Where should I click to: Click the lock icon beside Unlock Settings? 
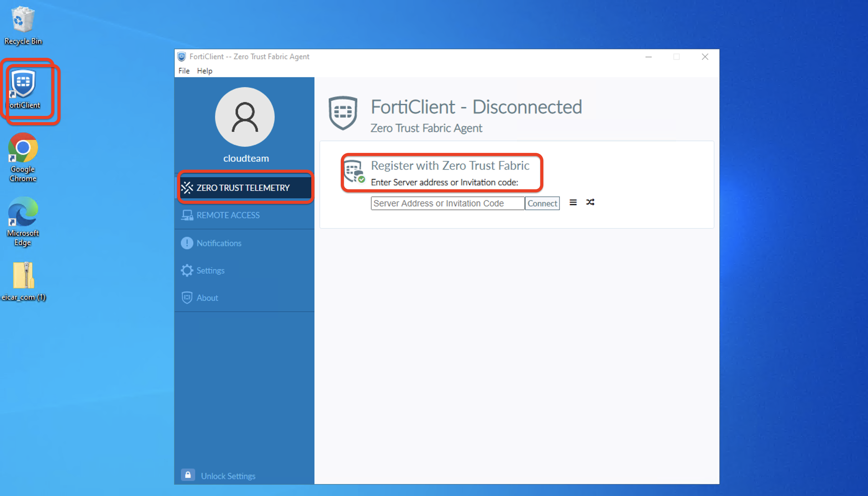tap(188, 475)
